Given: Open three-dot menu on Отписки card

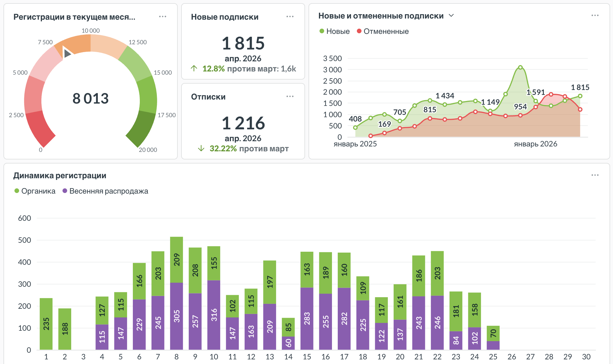Looking at the screenshot, I should click(290, 96).
